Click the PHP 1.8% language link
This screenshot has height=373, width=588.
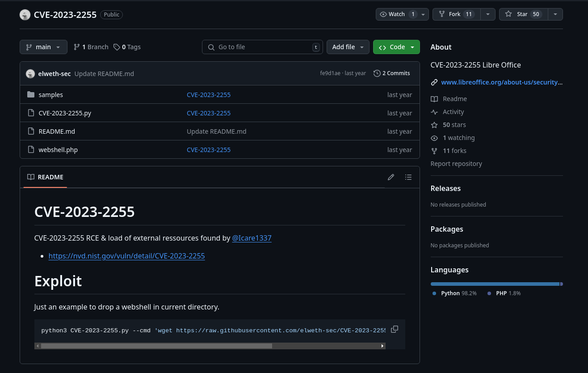504,293
